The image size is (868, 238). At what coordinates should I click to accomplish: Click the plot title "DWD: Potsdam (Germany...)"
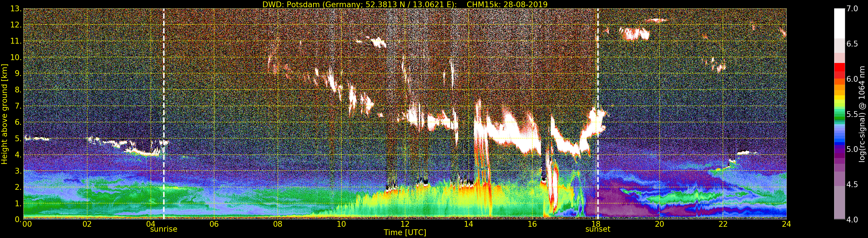405,4
